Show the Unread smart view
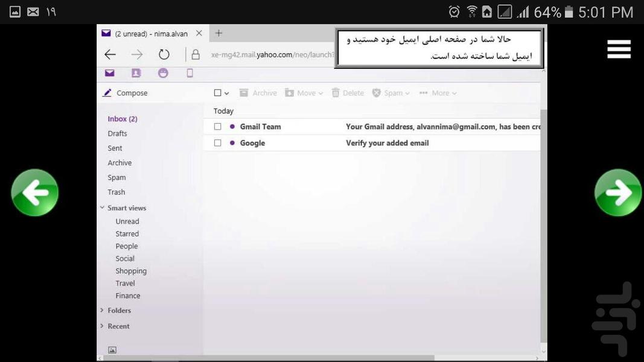The image size is (644, 362). coord(127,221)
